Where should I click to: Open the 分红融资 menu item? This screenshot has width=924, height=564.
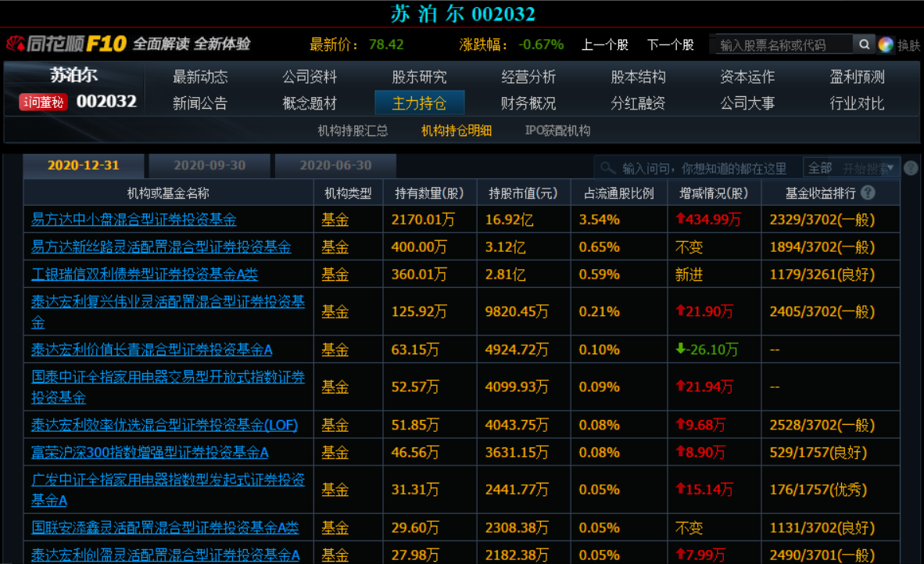638,103
